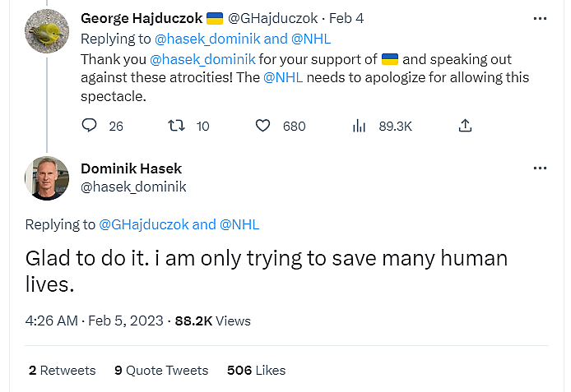This screenshot has height=392, width=571.
Task: View the 506 Likes list
Action: pyautogui.click(x=256, y=370)
